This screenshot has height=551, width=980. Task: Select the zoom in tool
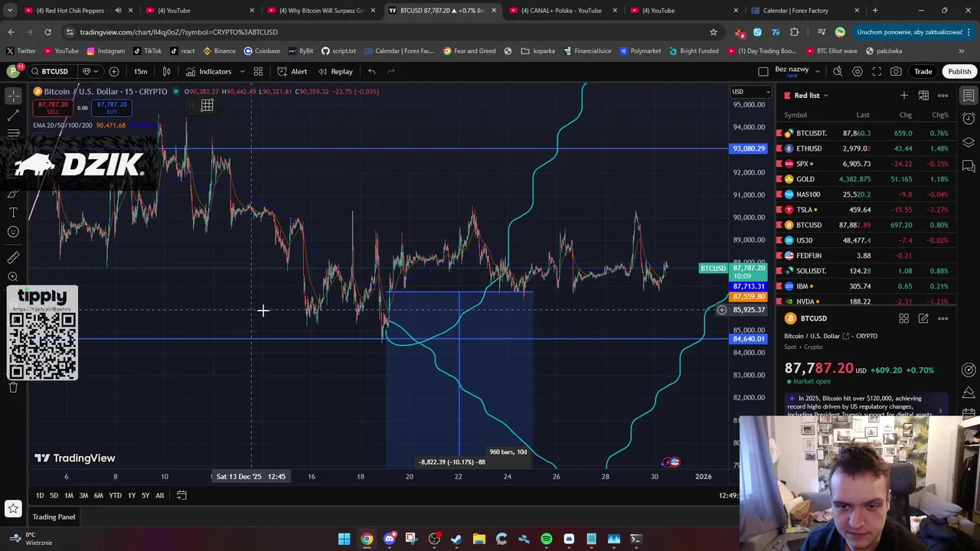pos(13,277)
